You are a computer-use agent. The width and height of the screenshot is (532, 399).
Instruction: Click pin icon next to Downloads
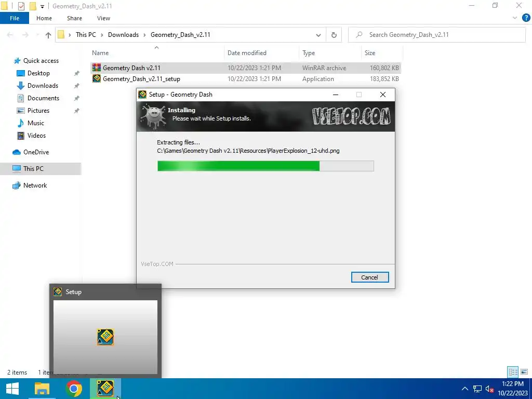(77, 86)
